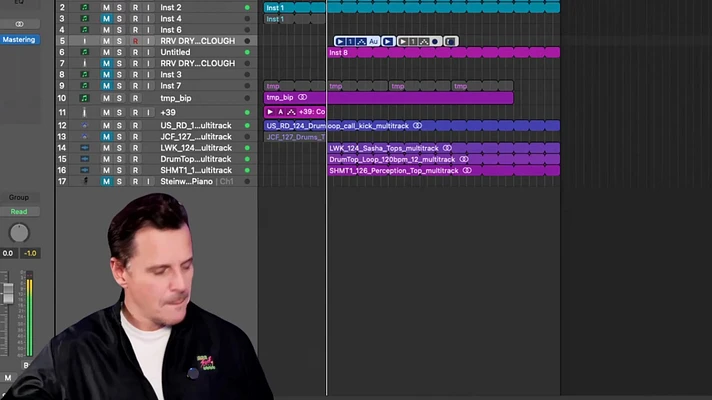Unmute the Inst 4 track
Screen dimensions: 712x400
coord(106,19)
